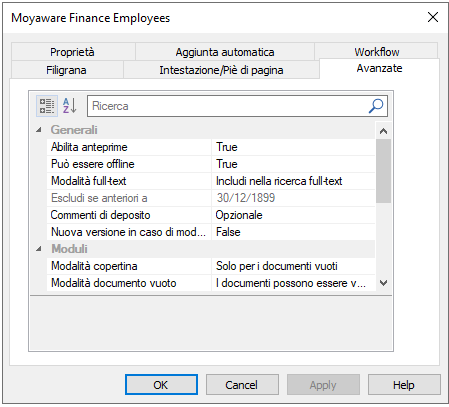Click the Opzionale value
Screen dimensions: 449x407
pyautogui.click(x=293, y=215)
